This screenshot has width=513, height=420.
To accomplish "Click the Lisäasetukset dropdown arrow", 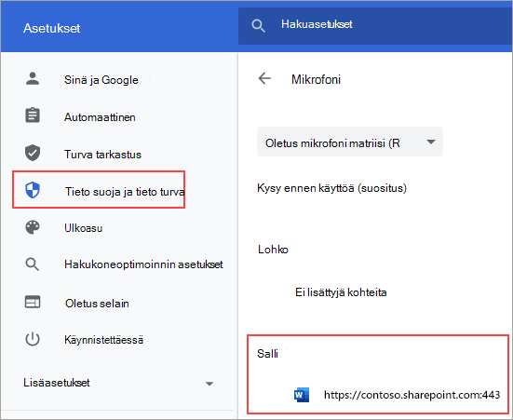I will pos(209,384).
